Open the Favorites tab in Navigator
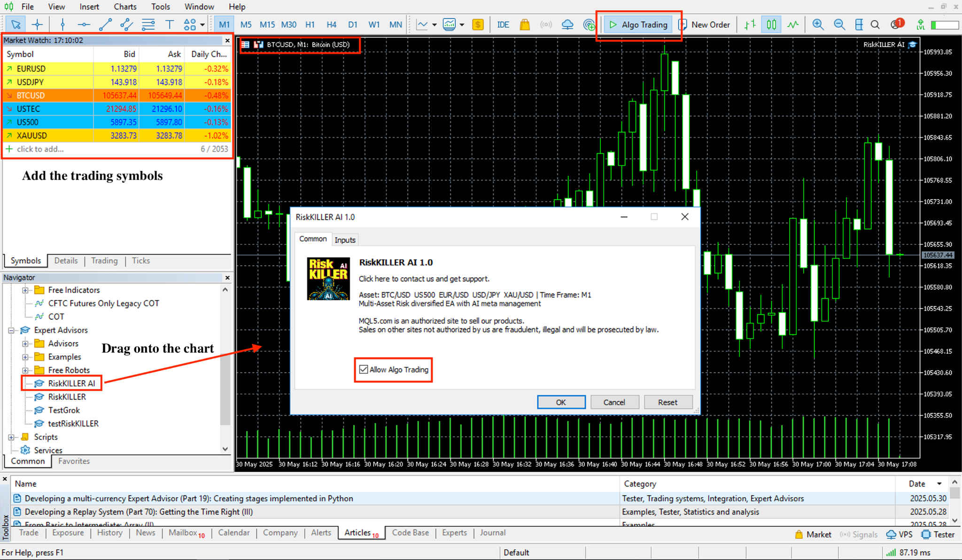 (x=74, y=461)
